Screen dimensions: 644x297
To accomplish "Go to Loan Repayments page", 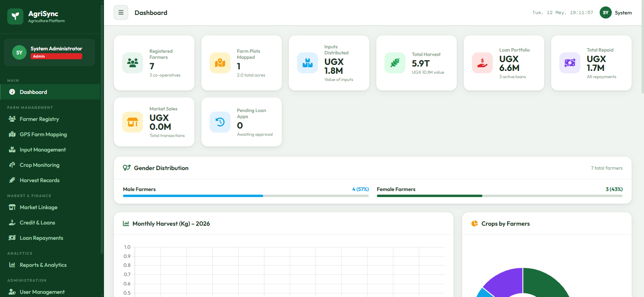I will coord(50,238).
